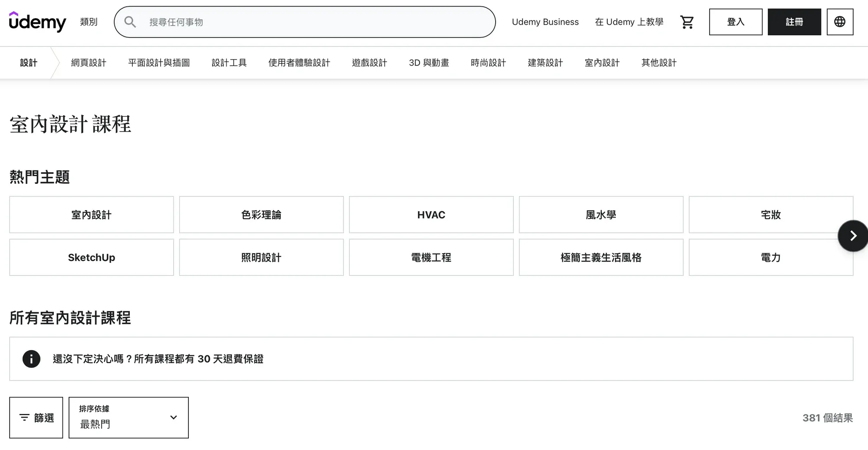Select 其他設計 subcategory

coord(659,63)
